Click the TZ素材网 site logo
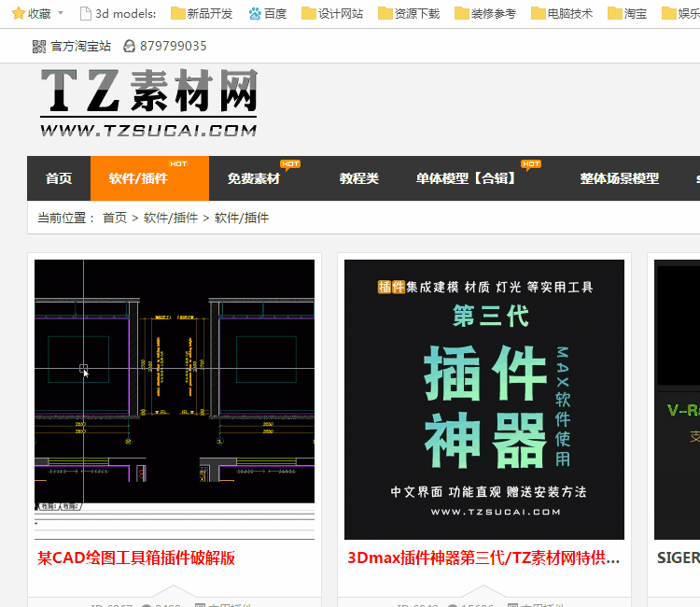This screenshot has width=700, height=607. coord(148,103)
